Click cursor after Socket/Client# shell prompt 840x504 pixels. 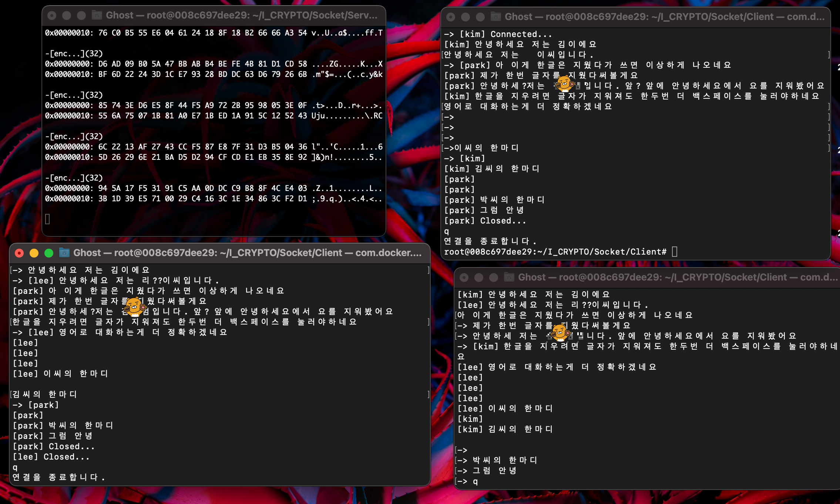click(x=675, y=252)
